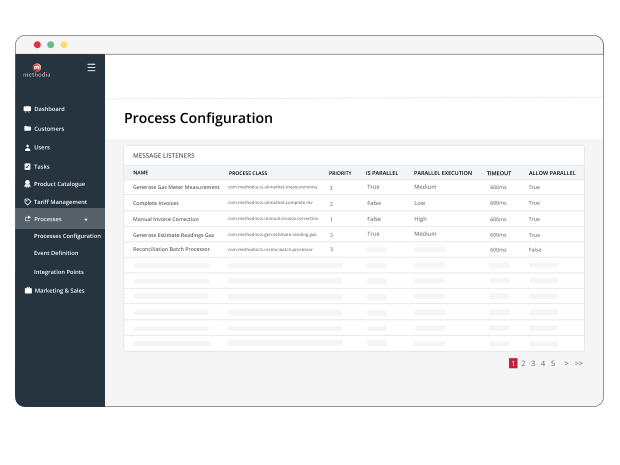620x465 pixels.
Task: Click the Methodia logo
Action: (36, 71)
